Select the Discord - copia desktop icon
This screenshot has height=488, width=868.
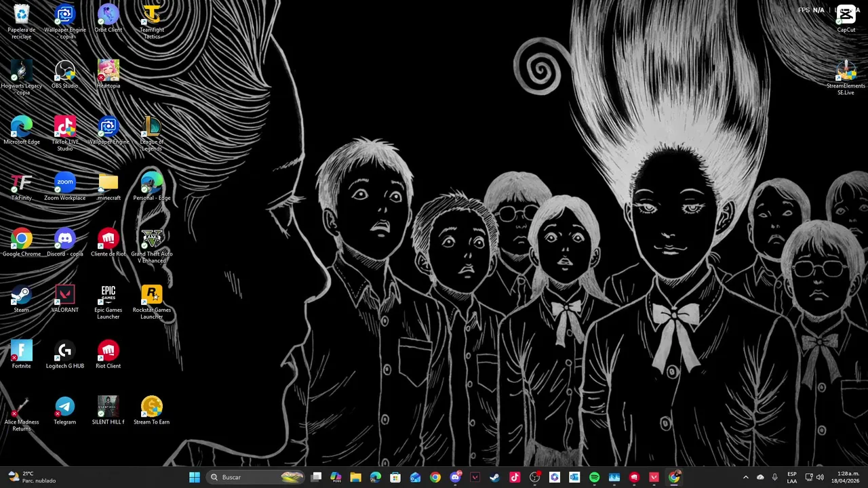[65, 243]
